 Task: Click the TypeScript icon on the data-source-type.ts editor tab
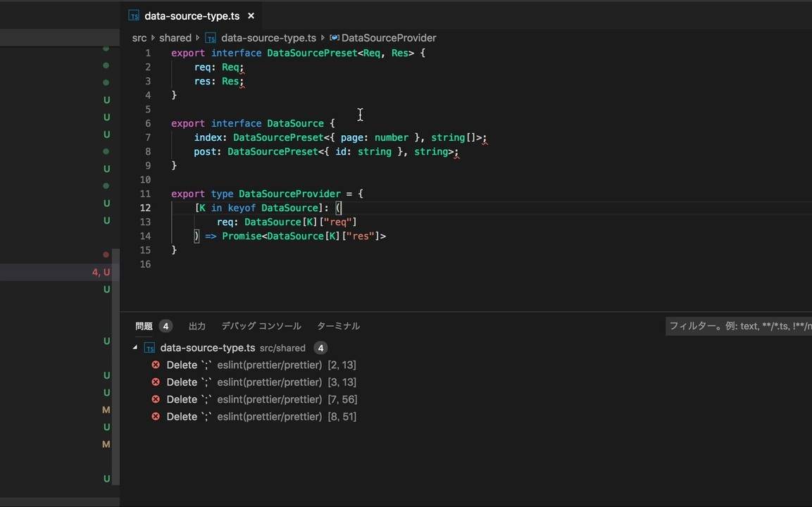click(x=134, y=16)
